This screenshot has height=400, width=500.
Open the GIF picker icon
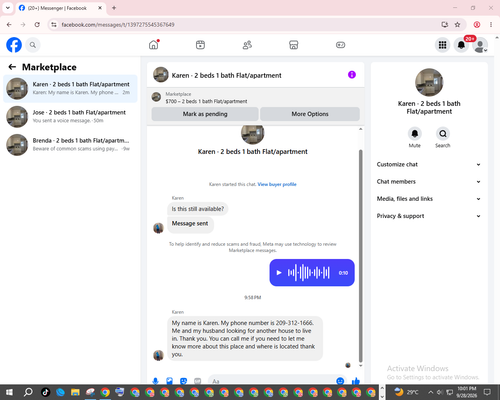(x=198, y=381)
